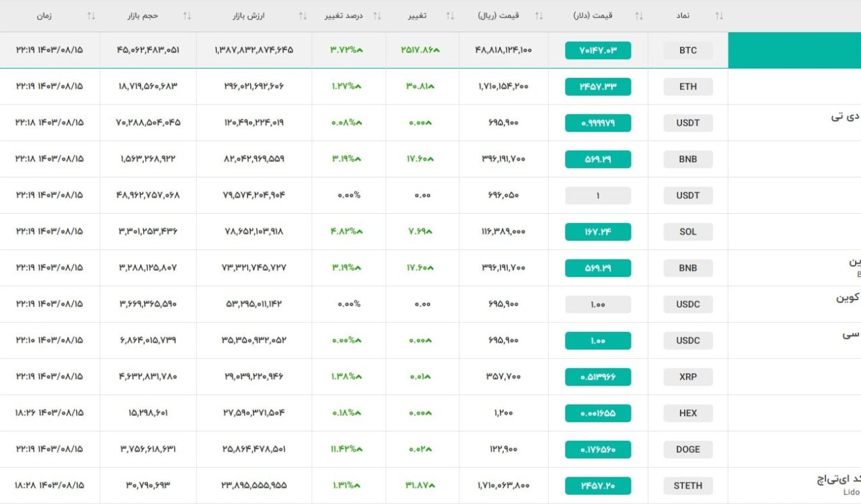Sort by the حجم بازار column arrows

pyautogui.click(x=187, y=15)
